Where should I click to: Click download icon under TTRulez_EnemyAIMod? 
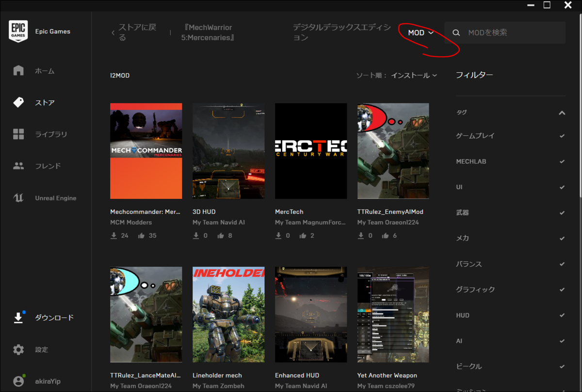click(x=361, y=236)
